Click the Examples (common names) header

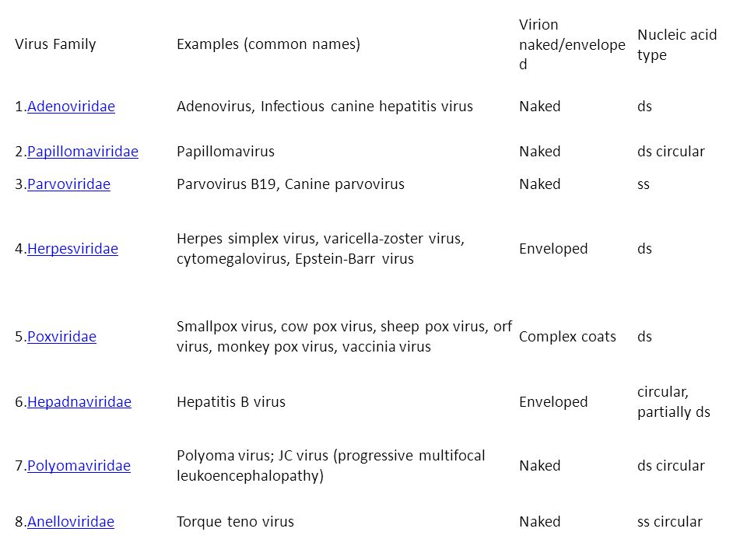268,44
